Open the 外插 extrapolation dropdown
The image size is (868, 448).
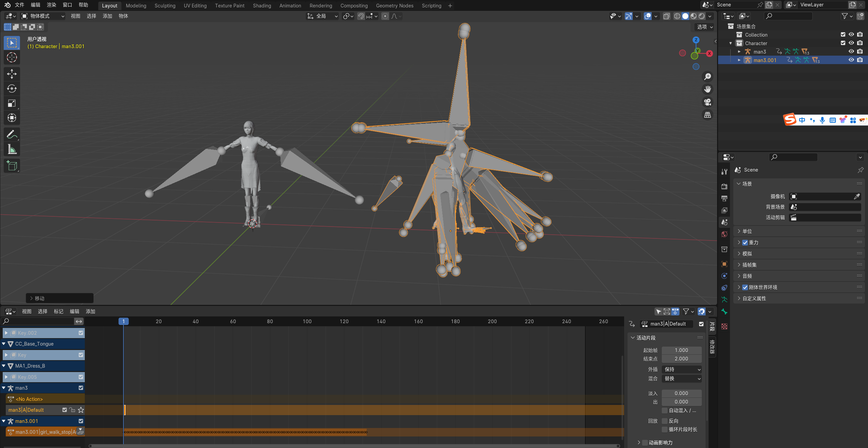coord(682,369)
